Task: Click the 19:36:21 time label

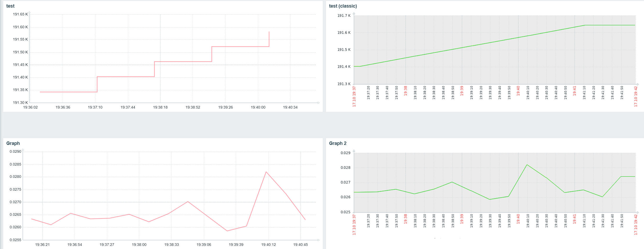Action: coord(42,245)
